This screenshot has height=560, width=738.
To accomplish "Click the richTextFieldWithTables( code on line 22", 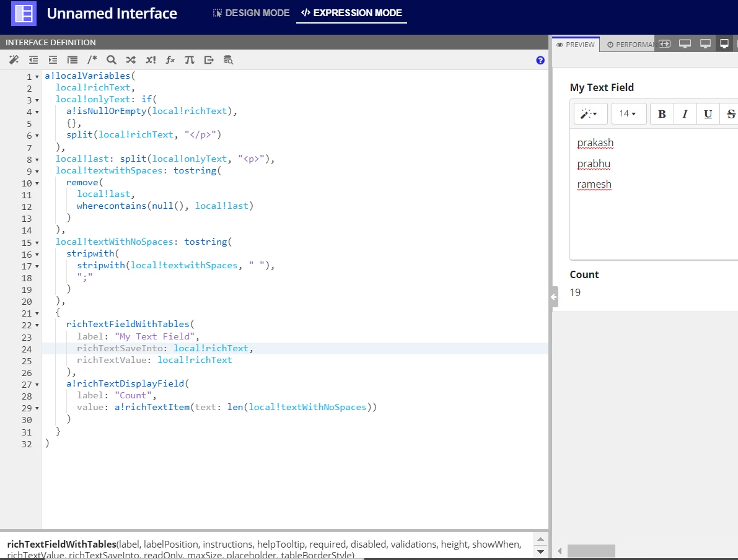I will (x=130, y=324).
